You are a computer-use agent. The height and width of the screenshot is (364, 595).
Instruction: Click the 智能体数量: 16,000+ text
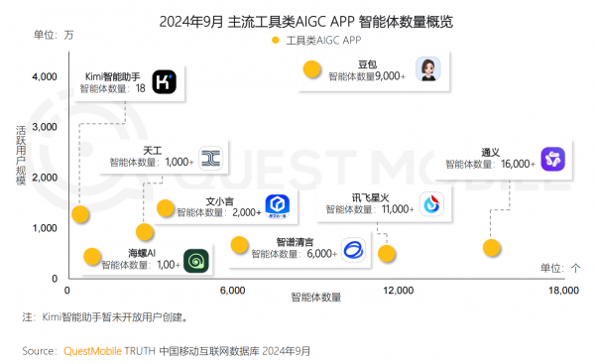pos(490,164)
